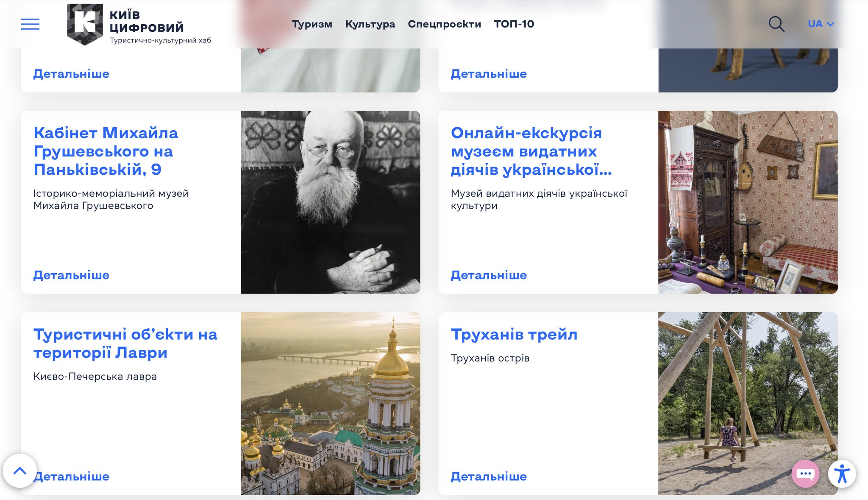This screenshot has height=500, width=868.
Task: Expand the UA language dropdown
Action: point(821,24)
